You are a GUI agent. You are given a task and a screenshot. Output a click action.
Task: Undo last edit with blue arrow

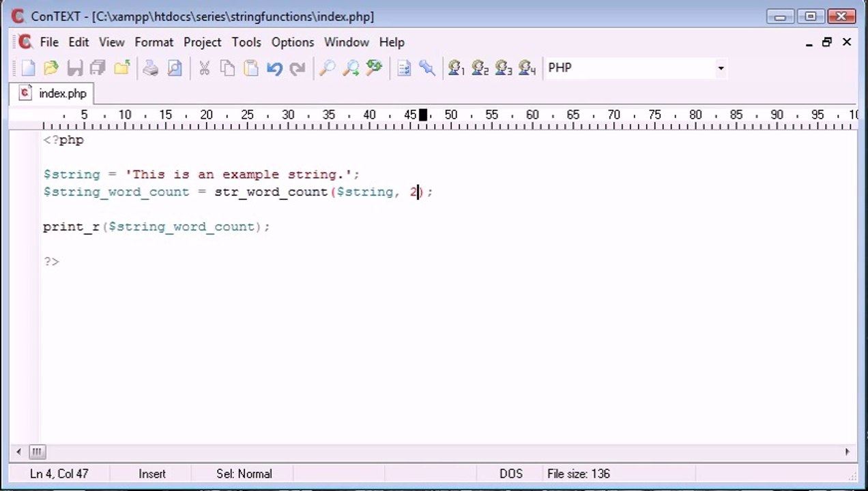[x=274, y=68]
